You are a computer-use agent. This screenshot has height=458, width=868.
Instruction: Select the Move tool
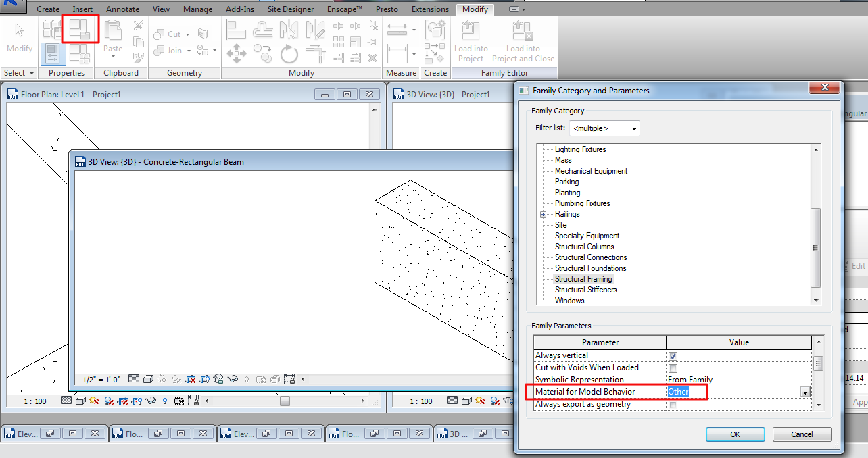pyautogui.click(x=236, y=53)
